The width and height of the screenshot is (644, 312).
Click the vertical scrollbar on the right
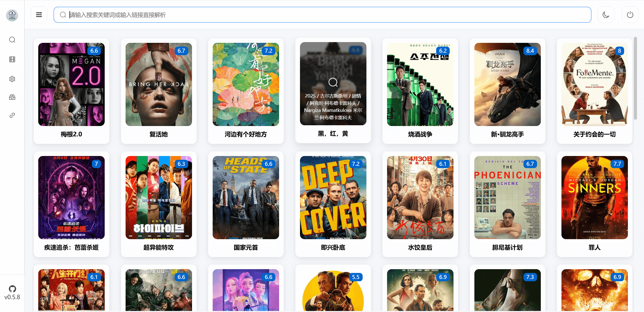pos(635,78)
